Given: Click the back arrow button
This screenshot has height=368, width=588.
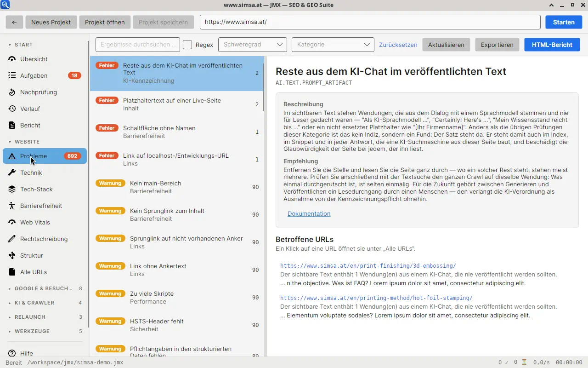Looking at the screenshot, I should [14, 22].
